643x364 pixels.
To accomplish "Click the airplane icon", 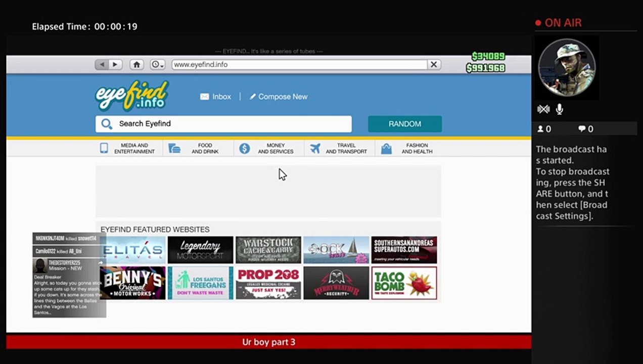I will pyautogui.click(x=315, y=149).
